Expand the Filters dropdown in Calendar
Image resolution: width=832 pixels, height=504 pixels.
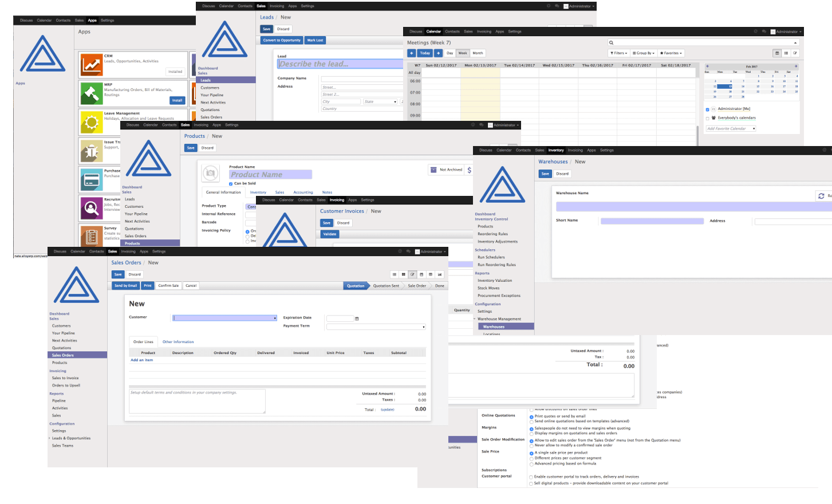[620, 53]
